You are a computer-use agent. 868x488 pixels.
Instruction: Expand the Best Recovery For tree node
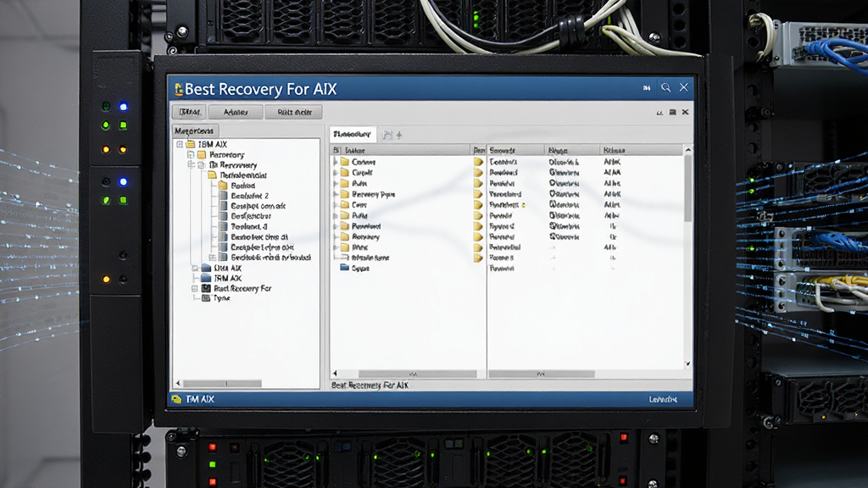click(195, 288)
